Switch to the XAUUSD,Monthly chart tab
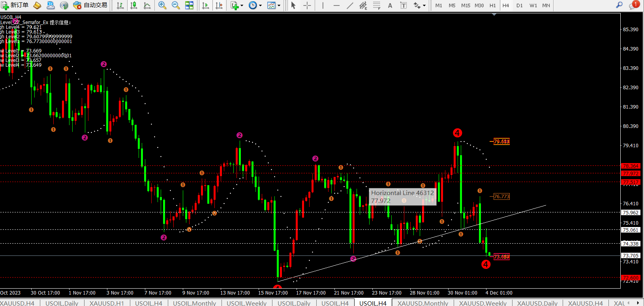 tap(422, 303)
